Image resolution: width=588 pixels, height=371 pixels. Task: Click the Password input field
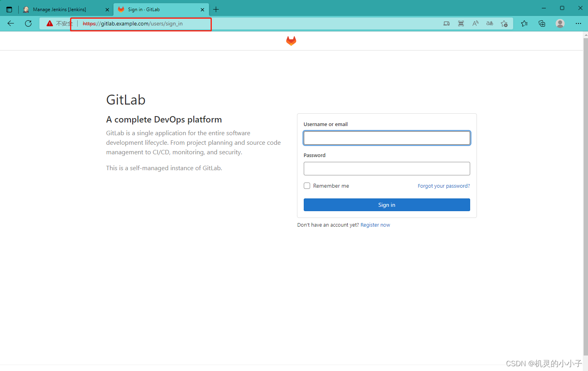click(387, 169)
